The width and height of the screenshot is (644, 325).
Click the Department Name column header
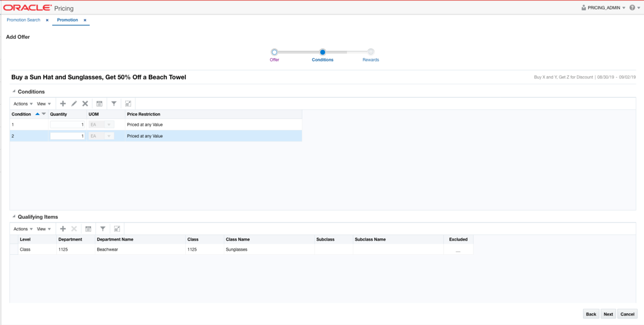(x=140, y=240)
